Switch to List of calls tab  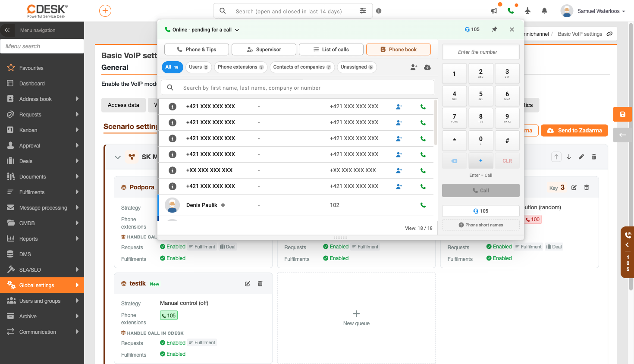pos(331,50)
